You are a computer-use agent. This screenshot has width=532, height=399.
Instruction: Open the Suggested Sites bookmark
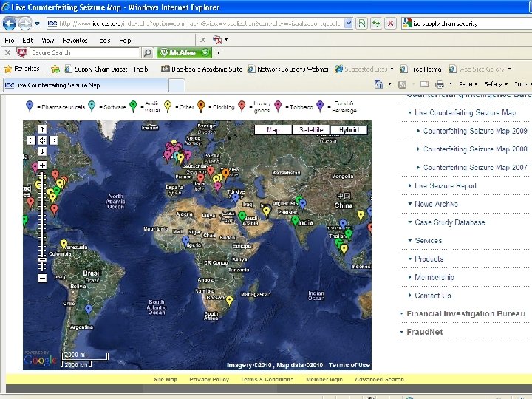tap(364, 69)
